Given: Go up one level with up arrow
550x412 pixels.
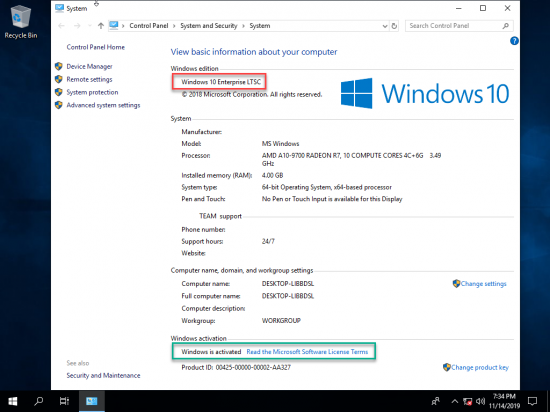Looking at the screenshot, I should coord(101,26).
